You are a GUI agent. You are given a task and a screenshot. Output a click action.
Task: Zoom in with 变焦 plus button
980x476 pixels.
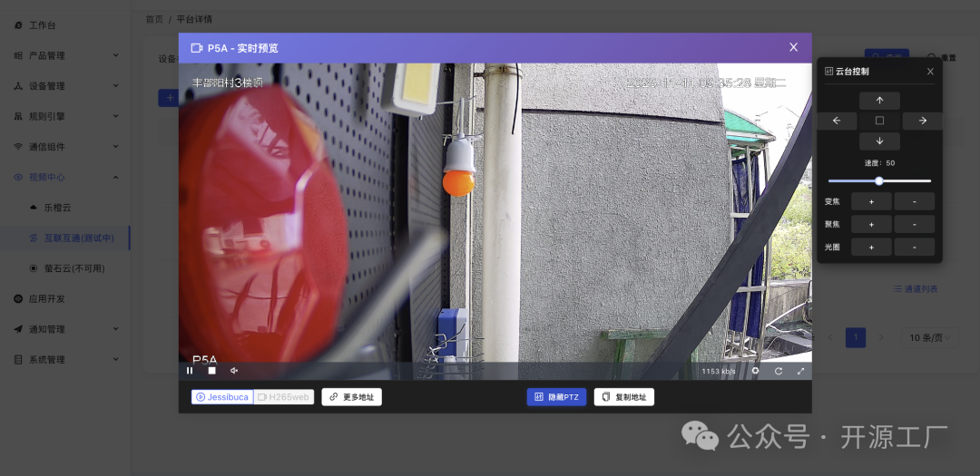click(871, 201)
